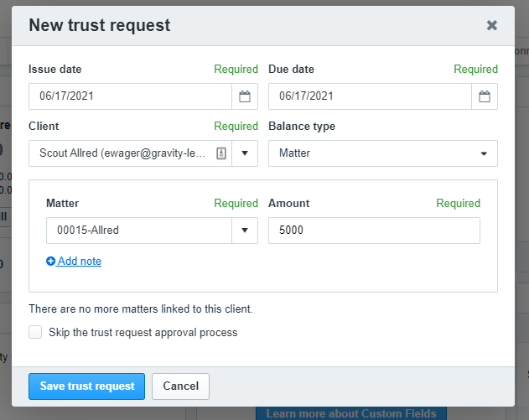Viewport: 529px width, 420px height.
Task: Click the Skip approval process label text
Action: [143, 333]
